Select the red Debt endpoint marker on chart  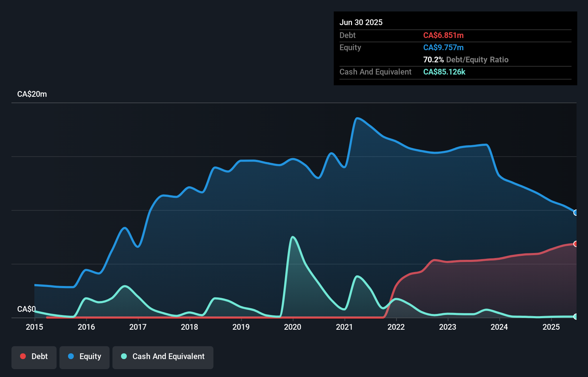576,244
